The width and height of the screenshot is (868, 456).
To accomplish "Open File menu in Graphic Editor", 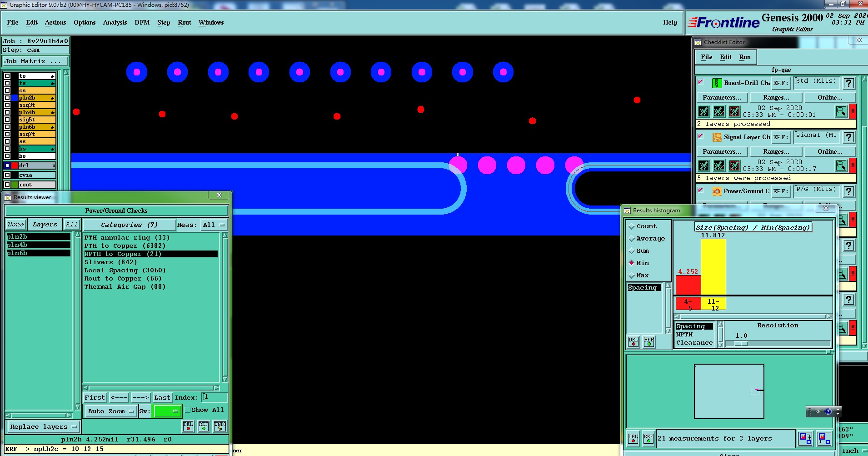I will (13, 23).
